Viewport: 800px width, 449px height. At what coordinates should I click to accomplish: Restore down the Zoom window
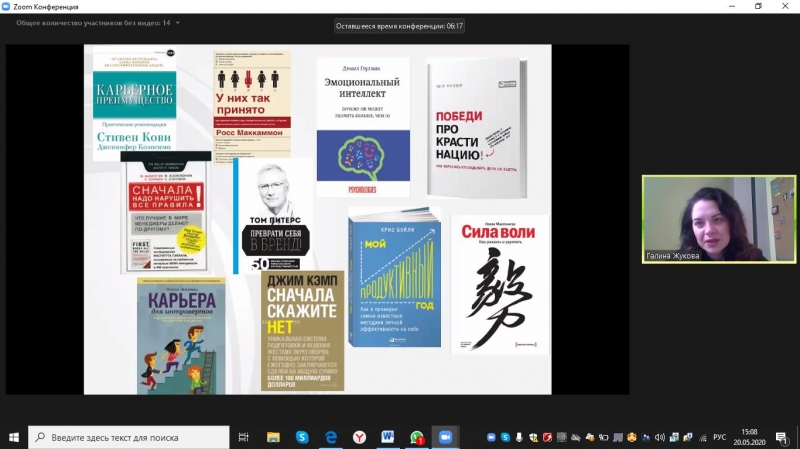758,7
